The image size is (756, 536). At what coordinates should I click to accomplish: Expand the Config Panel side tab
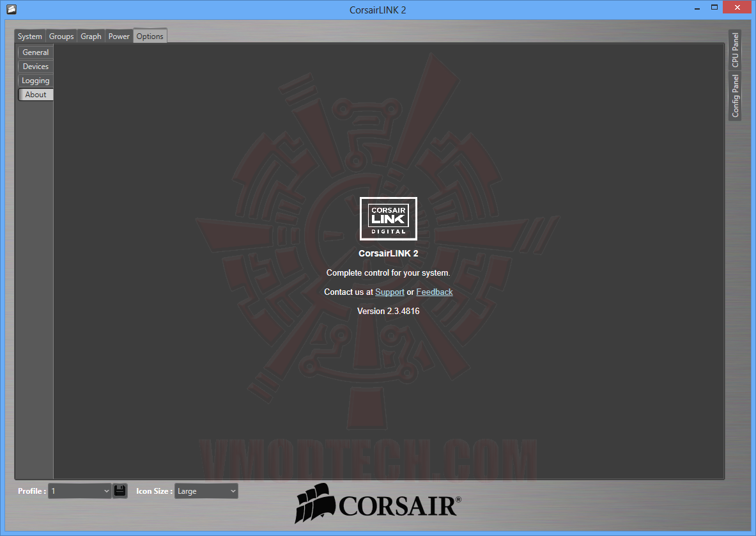click(x=735, y=95)
